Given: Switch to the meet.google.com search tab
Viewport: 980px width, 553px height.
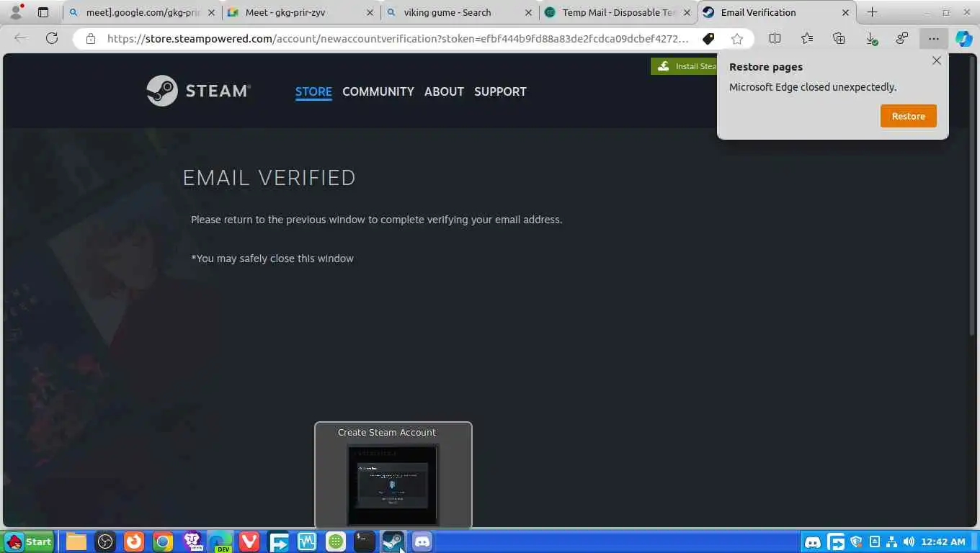Looking at the screenshot, I should click(x=141, y=12).
